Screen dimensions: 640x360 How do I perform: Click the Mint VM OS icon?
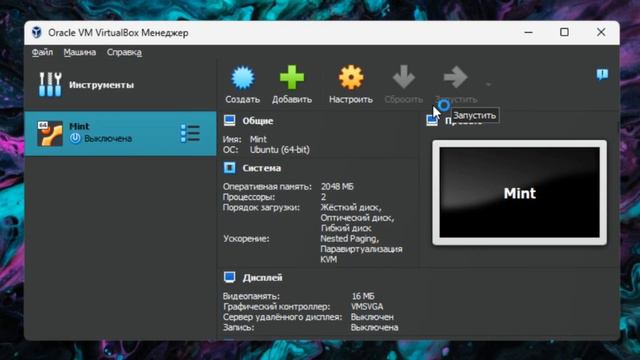coord(50,133)
